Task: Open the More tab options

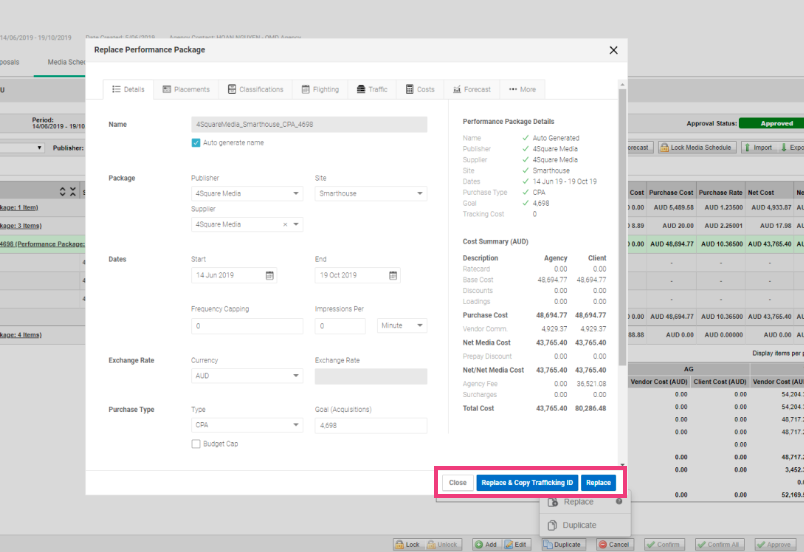Action: click(522, 89)
